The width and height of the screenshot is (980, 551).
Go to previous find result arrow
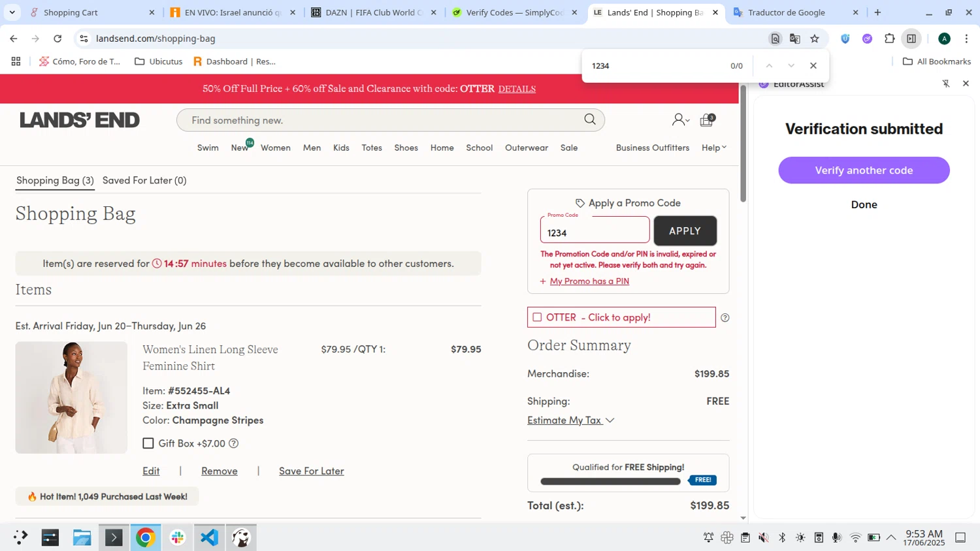769,66
